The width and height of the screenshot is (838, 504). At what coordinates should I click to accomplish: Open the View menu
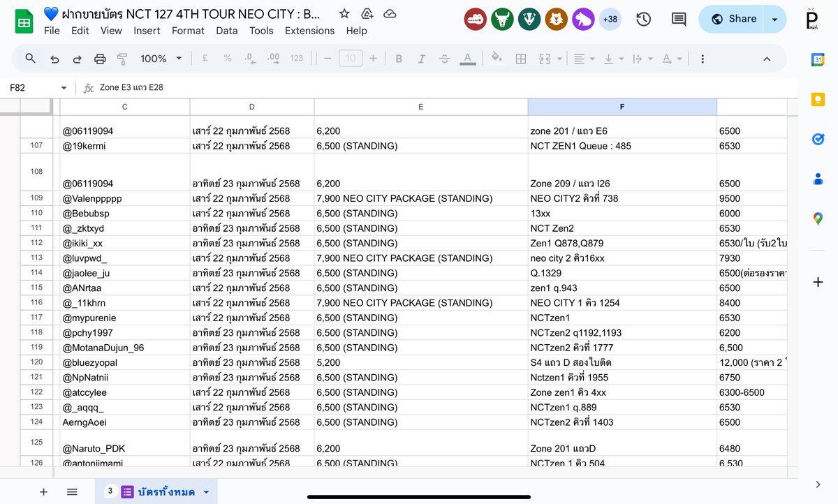click(111, 31)
